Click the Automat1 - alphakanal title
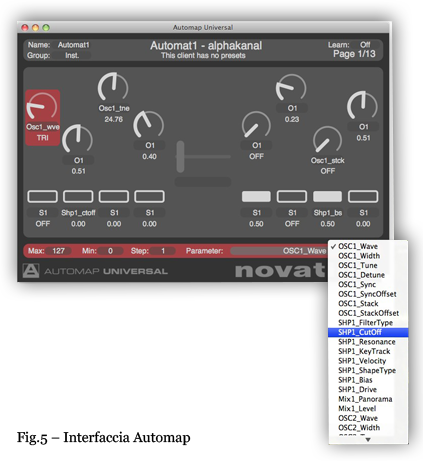 [206, 46]
